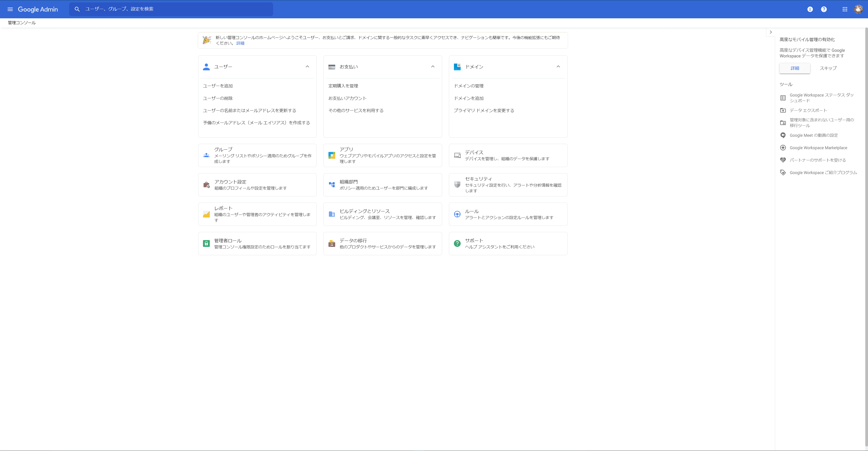
Task: Collapse the ドメイン section
Action: [558, 66]
